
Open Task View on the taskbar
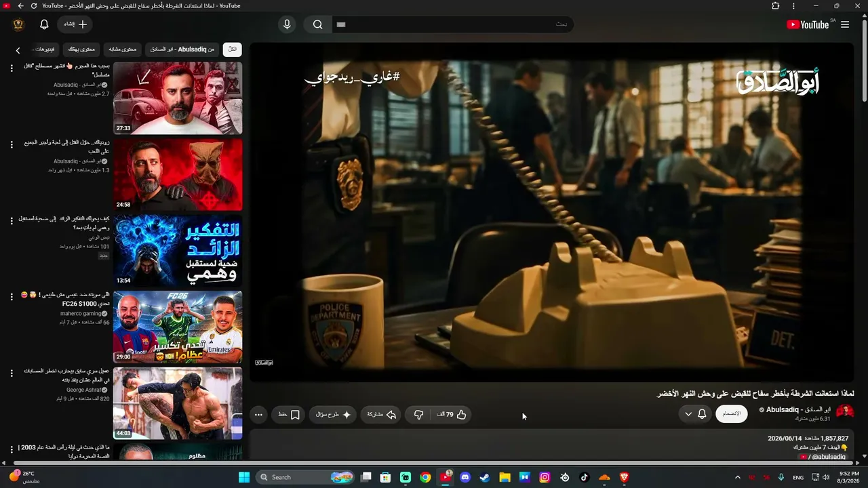(x=366, y=477)
